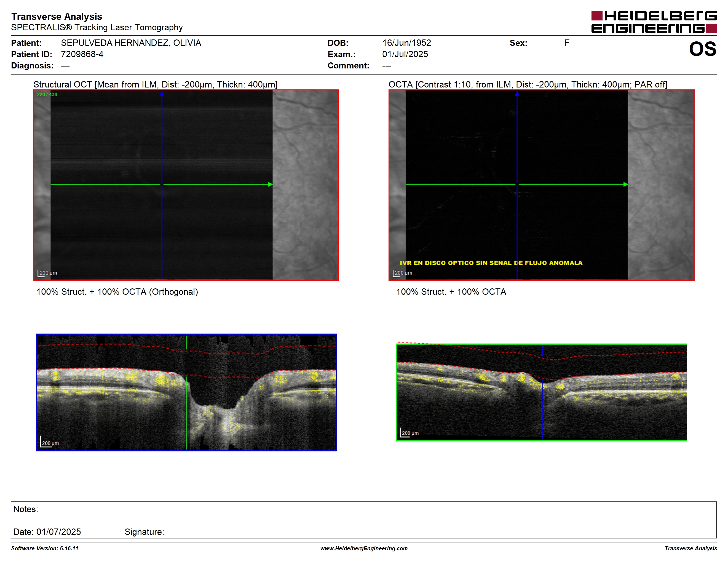Click the green scan counter 220 / 438
This screenshot has height=563, width=728.
(47, 94)
